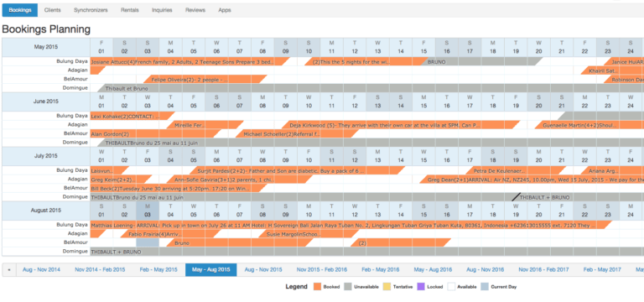This screenshot has width=644, height=302.
Task: Select the Nov 2016 - Feb 2017 period
Action: coord(543,270)
